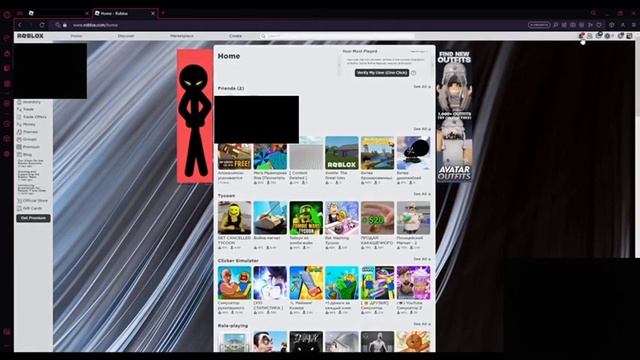Open Inventory in left sidebar
The width and height of the screenshot is (640, 360).
[x=32, y=102]
